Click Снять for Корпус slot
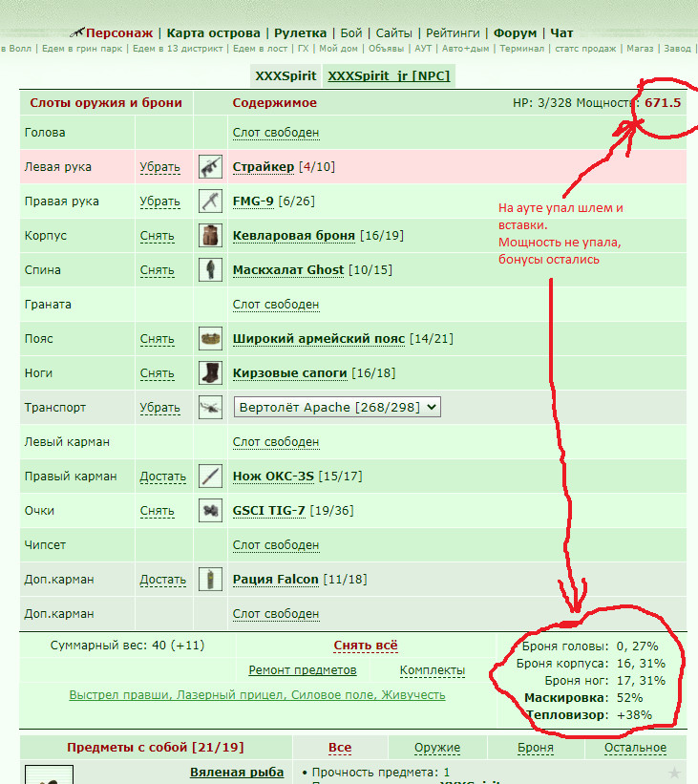This screenshot has height=784, width=698. pyautogui.click(x=157, y=236)
